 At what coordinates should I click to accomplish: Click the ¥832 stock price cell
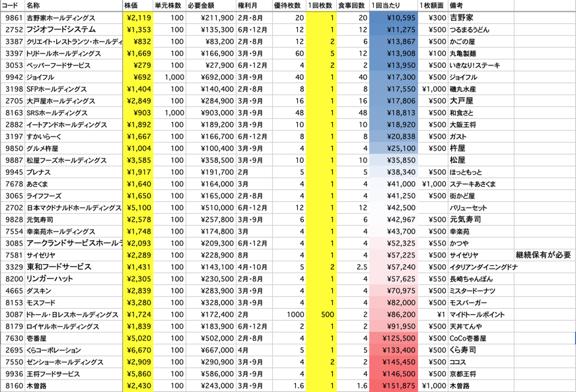[138, 42]
